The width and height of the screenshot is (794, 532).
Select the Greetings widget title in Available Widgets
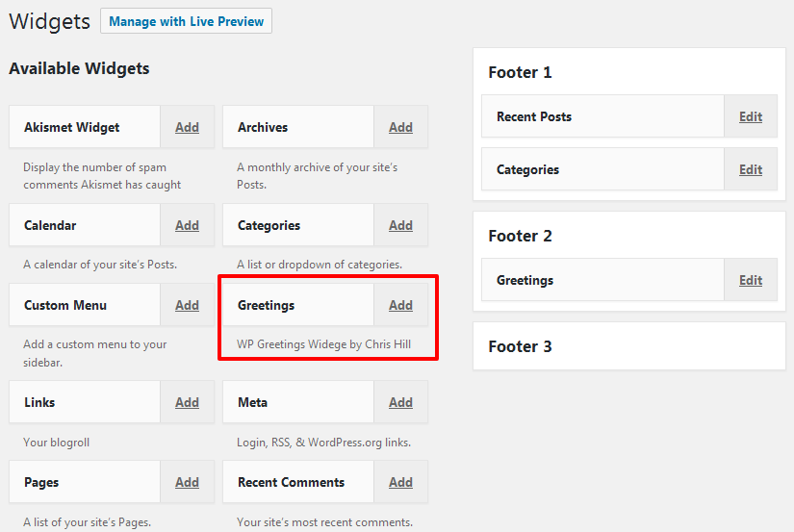tap(266, 305)
